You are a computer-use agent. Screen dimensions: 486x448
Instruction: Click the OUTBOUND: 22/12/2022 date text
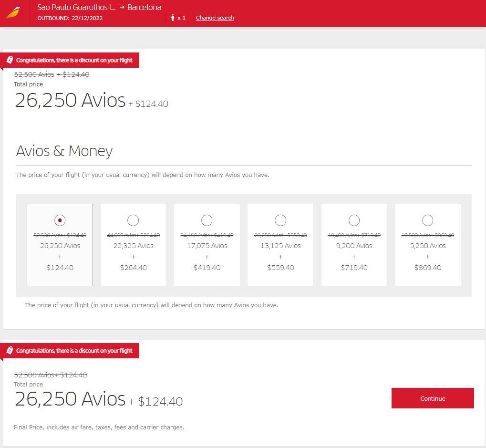(70, 18)
